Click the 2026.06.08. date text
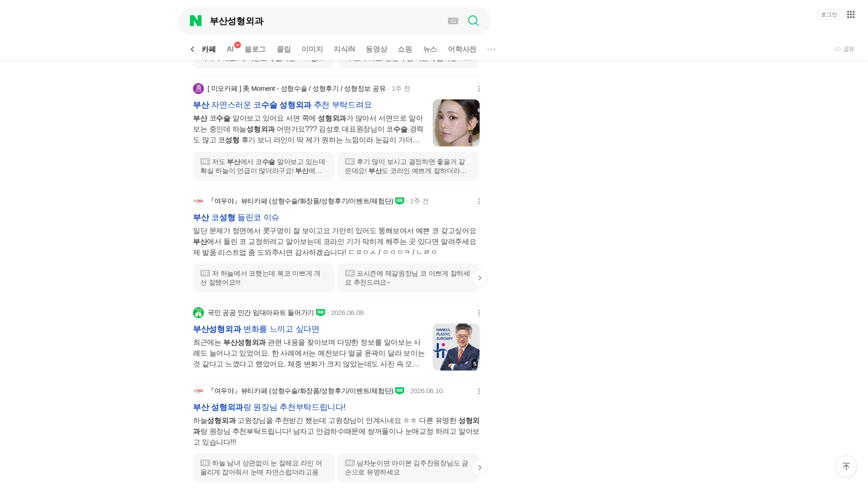This screenshot has height=488, width=868. tap(348, 313)
